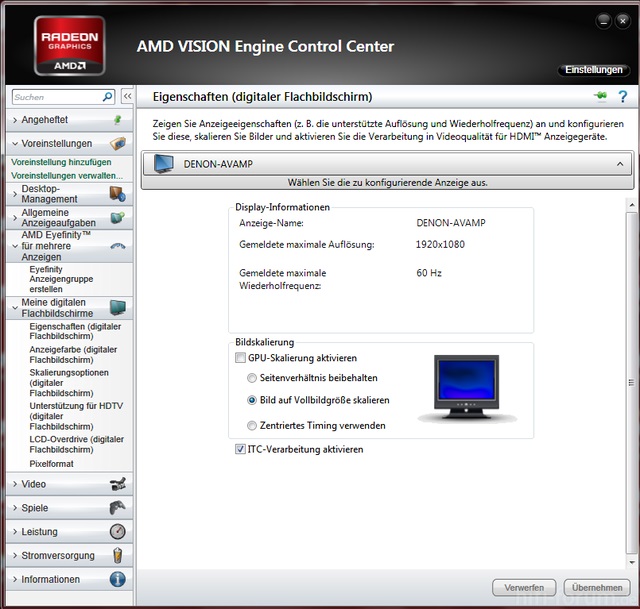Select Bild auf Vollbildgröße skalieren option
The image size is (640, 609).
tap(252, 400)
